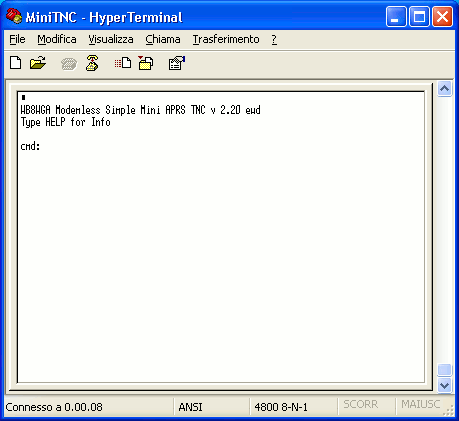The image size is (459, 421).
Task: Click the Disconnect phone icon
Action: [x=92, y=63]
